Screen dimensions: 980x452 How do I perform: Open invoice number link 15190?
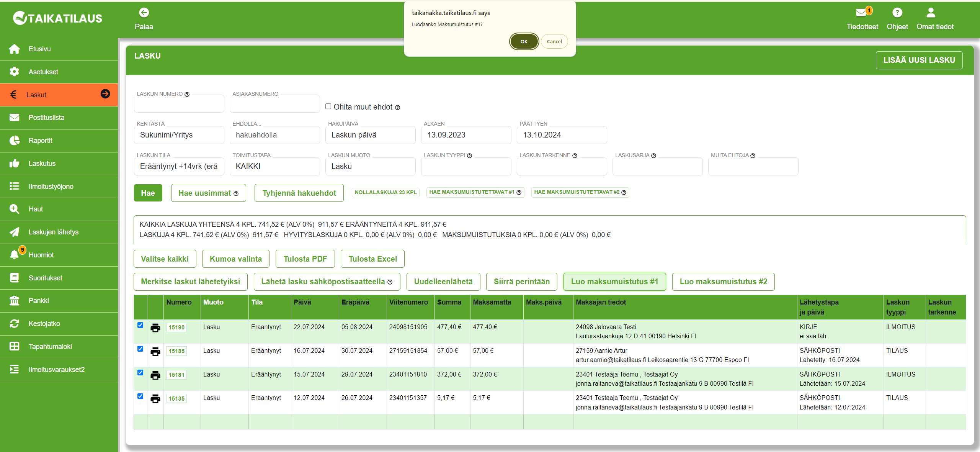176,328
